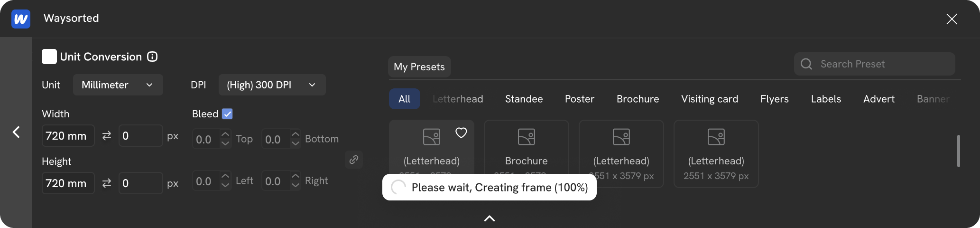
Task: Select the Visiting card category tab
Action: (710, 99)
